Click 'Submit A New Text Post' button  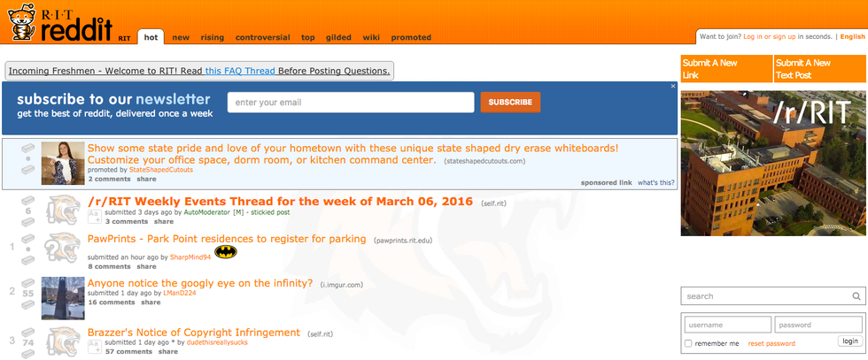click(x=818, y=69)
